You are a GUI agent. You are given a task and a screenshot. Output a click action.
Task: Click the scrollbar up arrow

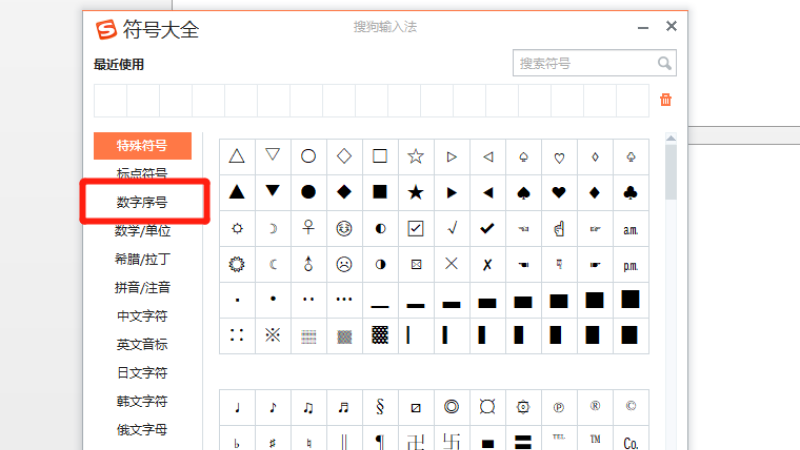pyautogui.click(x=671, y=138)
